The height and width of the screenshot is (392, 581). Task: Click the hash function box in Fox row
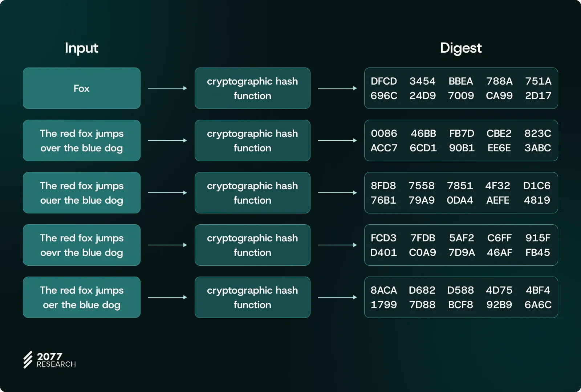click(x=252, y=88)
